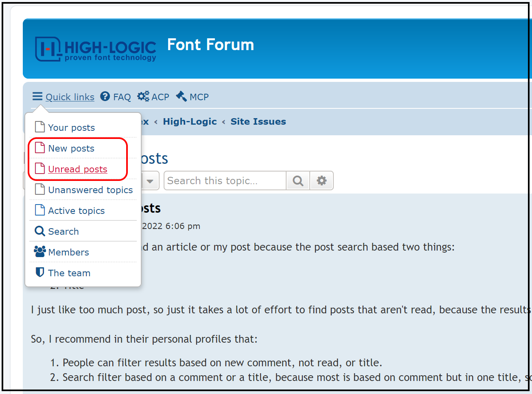Click the shield icon beside The team
Image resolution: width=532 pixels, height=394 pixels.
tap(40, 272)
